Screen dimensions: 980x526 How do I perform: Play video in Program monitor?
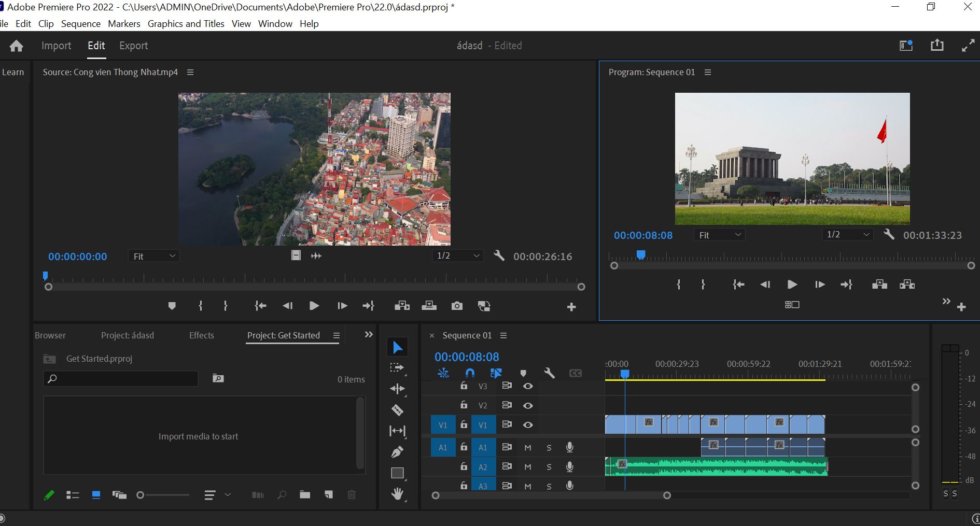click(792, 285)
